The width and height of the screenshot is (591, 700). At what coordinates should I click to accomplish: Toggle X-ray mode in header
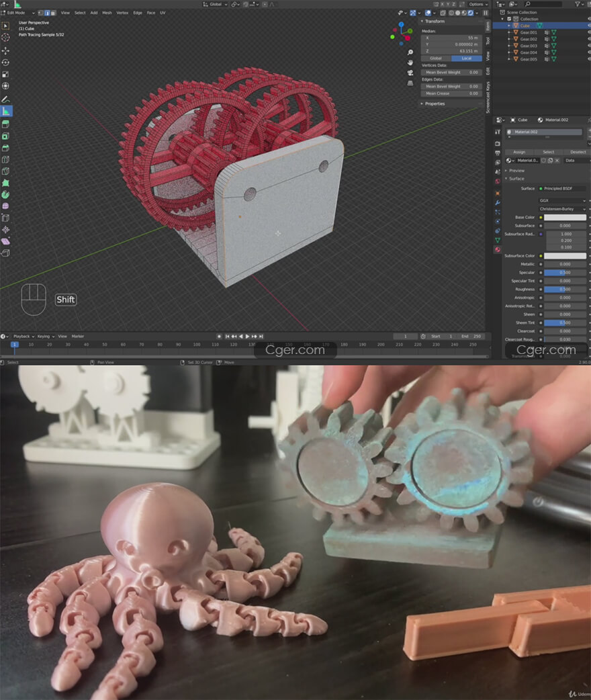coord(443,13)
